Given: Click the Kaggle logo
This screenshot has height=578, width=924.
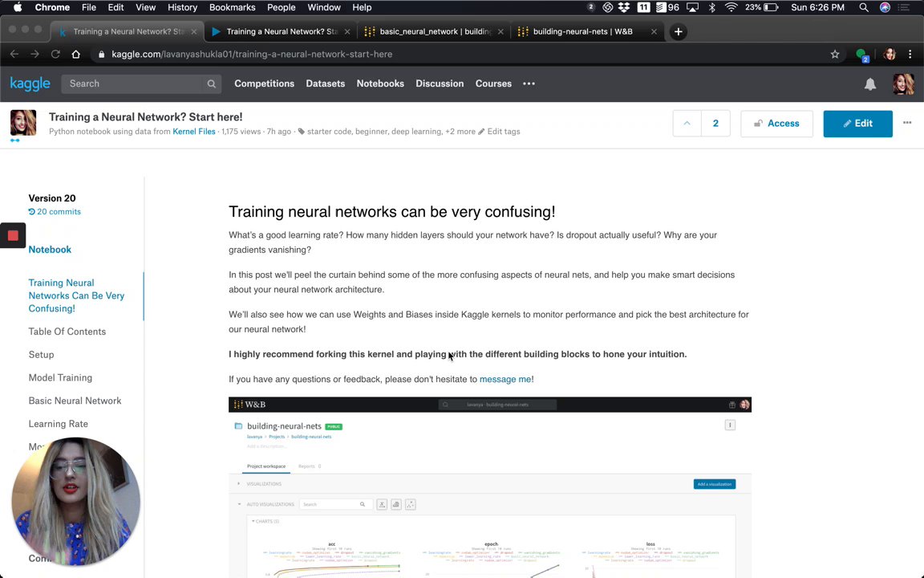Looking at the screenshot, I should 30,83.
